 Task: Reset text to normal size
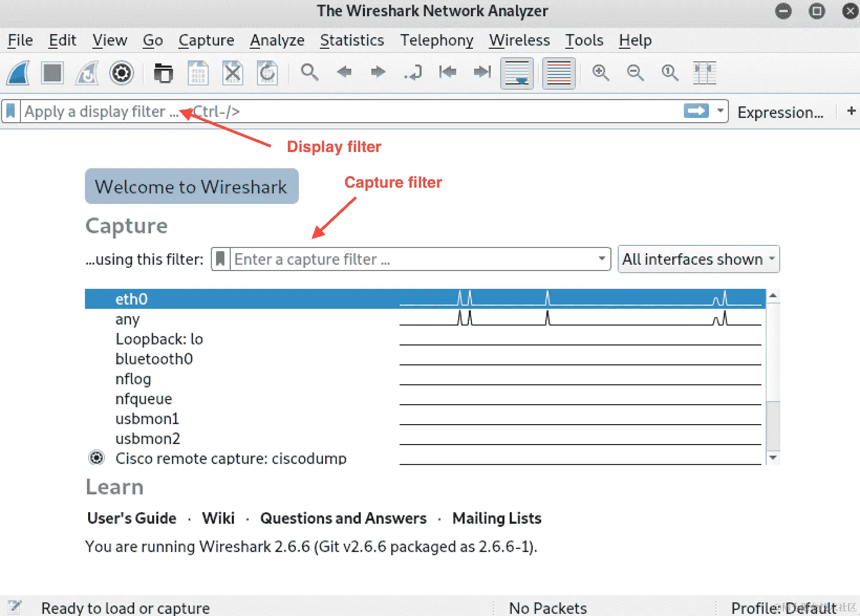tap(670, 72)
